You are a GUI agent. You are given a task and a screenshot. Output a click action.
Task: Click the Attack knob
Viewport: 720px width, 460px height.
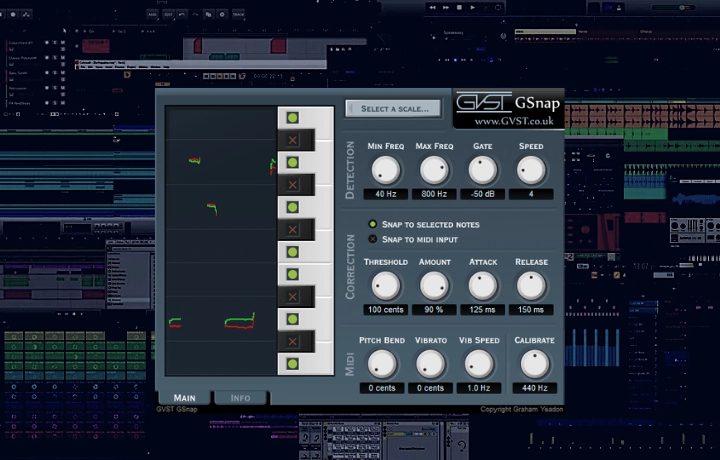click(x=483, y=286)
